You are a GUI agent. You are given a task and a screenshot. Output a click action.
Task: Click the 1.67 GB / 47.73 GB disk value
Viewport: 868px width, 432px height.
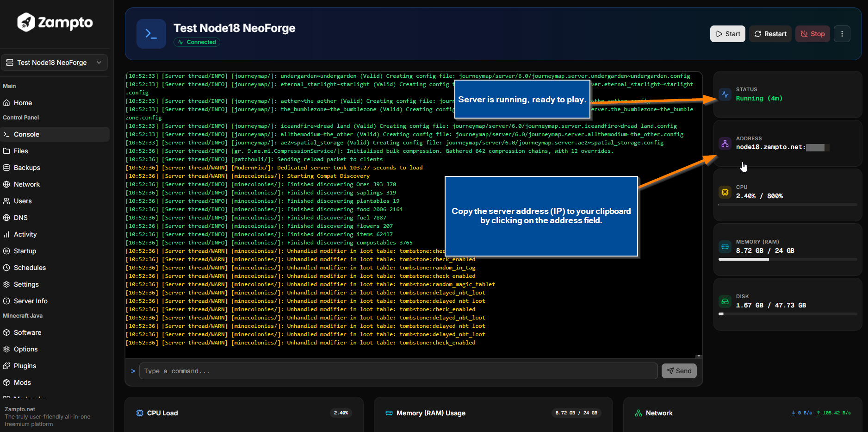(x=771, y=305)
